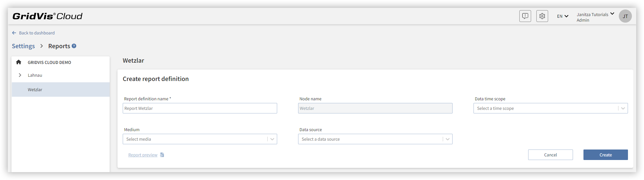Click the GridVis Cloud logo
The height and width of the screenshot is (180, 644).
click(x=47, y=16)
